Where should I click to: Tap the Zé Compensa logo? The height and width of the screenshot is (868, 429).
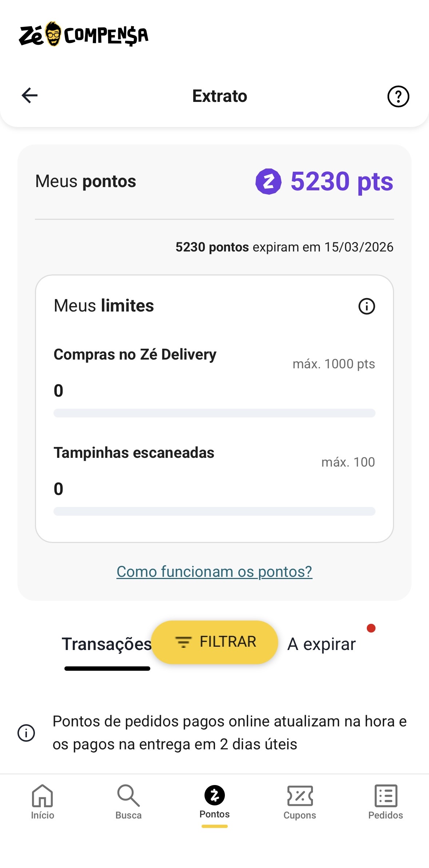(x=84, y=35)
